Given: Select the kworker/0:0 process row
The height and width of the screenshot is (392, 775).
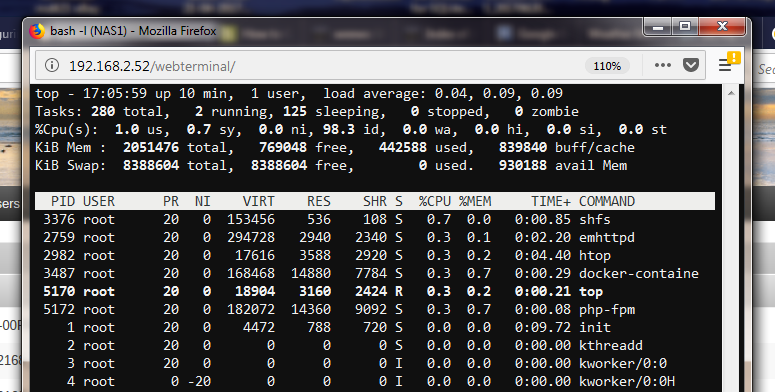Looking at the screenshot, I should pos(375,363).
